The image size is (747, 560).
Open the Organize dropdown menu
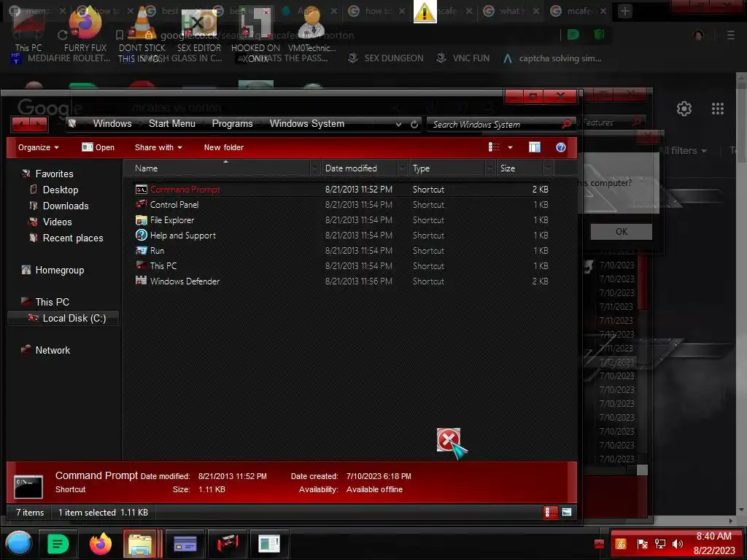click(x=38, y=147)
